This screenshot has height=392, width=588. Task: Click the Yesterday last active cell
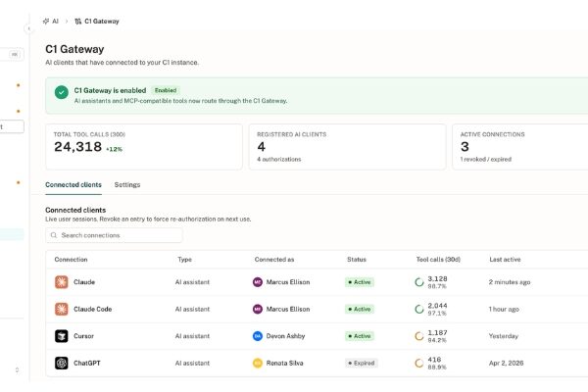pos(504,336)
